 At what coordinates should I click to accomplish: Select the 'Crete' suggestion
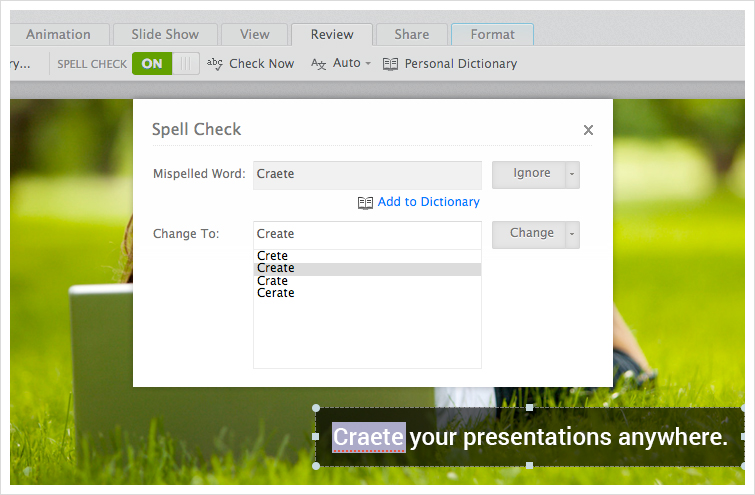[272, 256]
